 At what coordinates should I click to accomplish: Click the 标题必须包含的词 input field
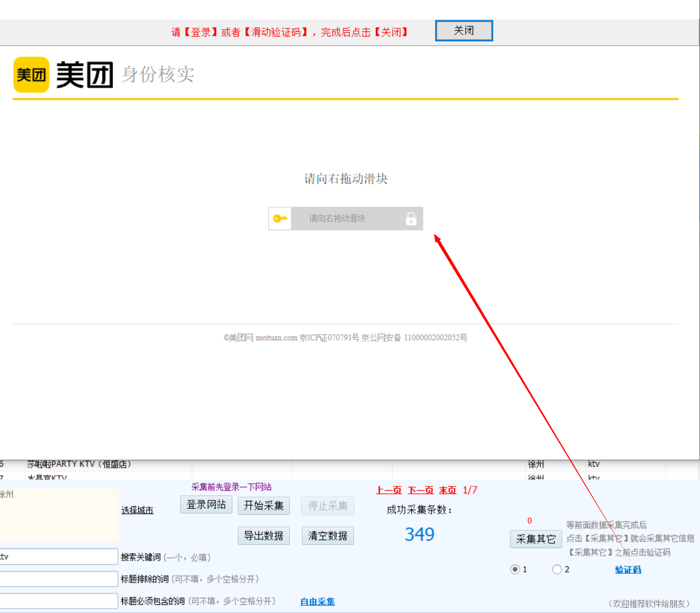tap(58, 601)
